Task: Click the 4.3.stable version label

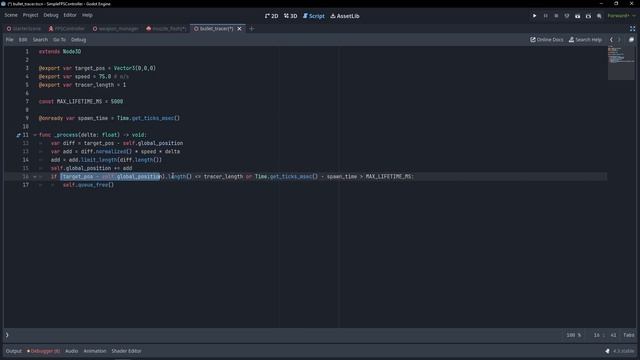Action: click(x=624, y=351)
